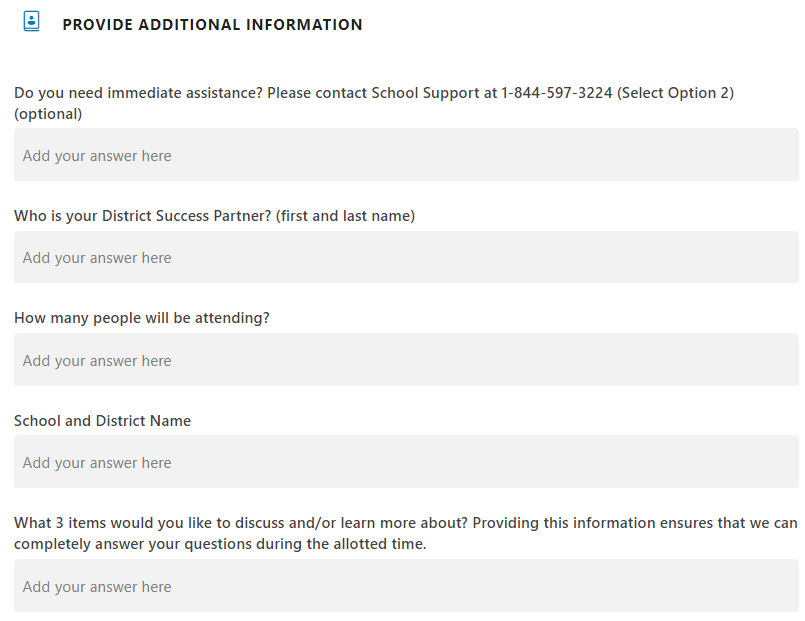
Task: Click the School Support phone number 1-844-597-3224
Action: coord(557,93)
